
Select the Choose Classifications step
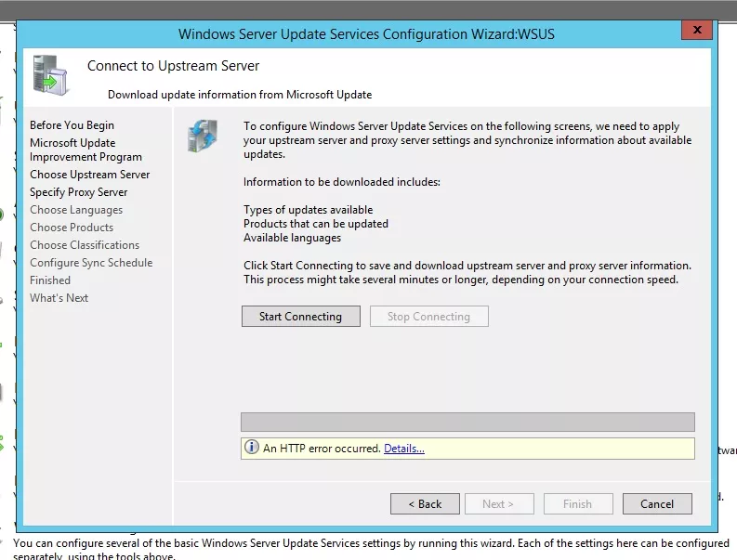(85, 245)
